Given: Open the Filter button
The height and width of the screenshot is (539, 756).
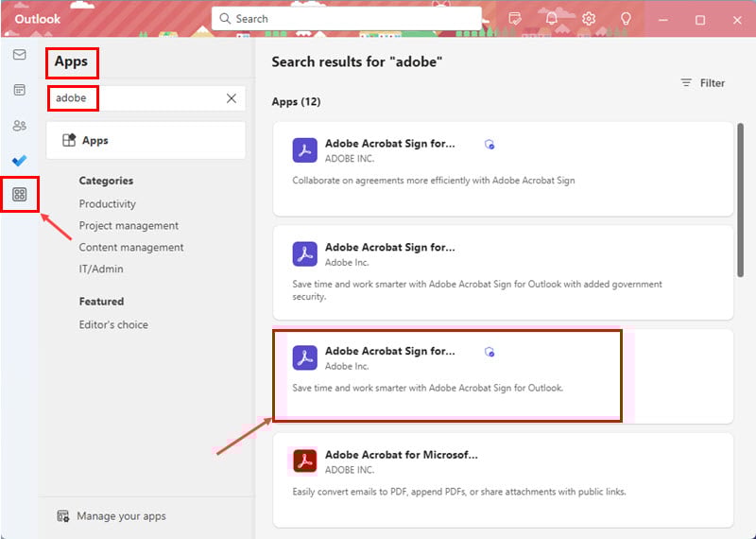Looking at the screenshot, I should (x=702, y=83).
